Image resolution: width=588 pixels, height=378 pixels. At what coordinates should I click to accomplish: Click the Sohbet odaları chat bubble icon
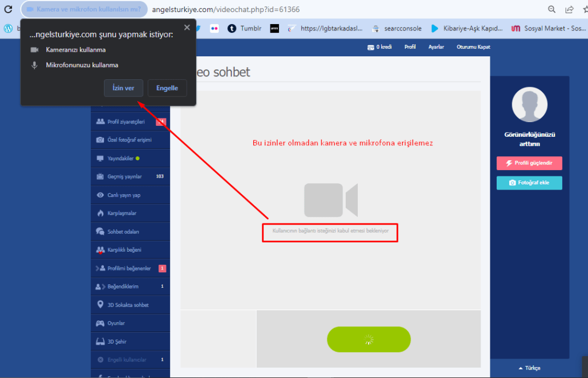click(100, 232)
